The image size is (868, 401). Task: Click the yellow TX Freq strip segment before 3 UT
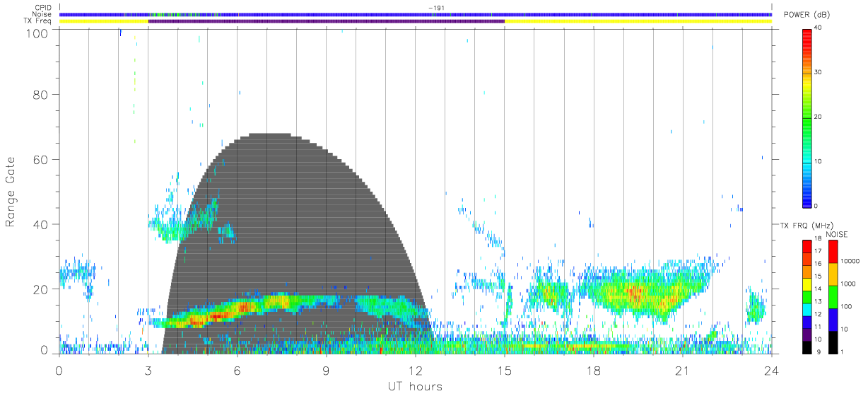[104, 21]
